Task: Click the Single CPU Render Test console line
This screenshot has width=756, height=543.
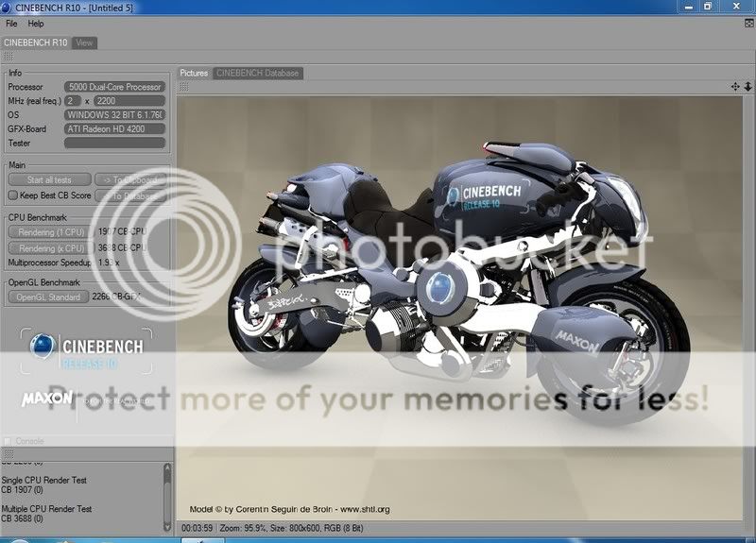Action: [x=43, y=481]
